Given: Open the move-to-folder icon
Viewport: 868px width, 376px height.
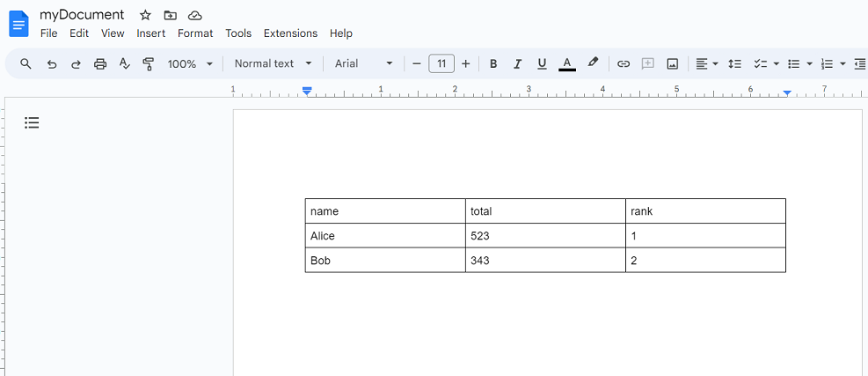Looking at the screenshot, I should (x=170, y=15).
